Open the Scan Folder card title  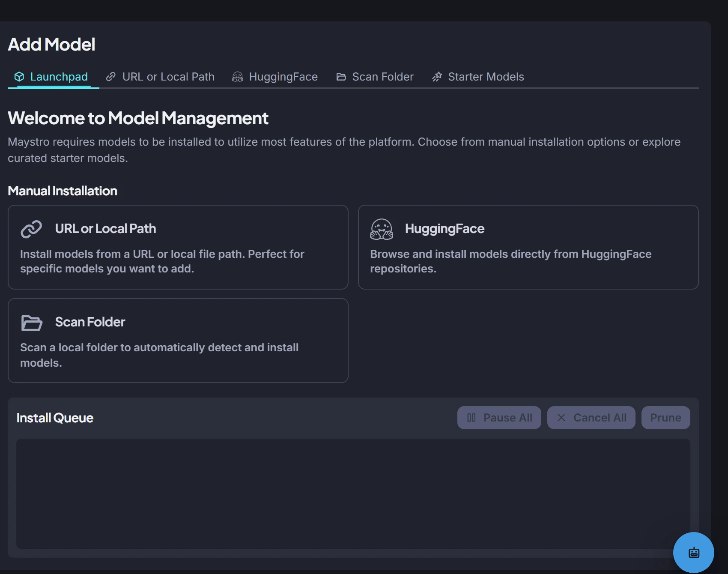coord(90,322)
